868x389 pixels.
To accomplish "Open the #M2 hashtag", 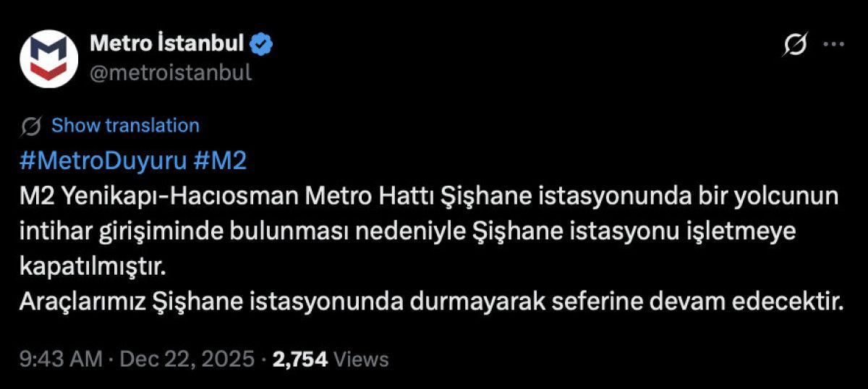I will coord(221,161).
